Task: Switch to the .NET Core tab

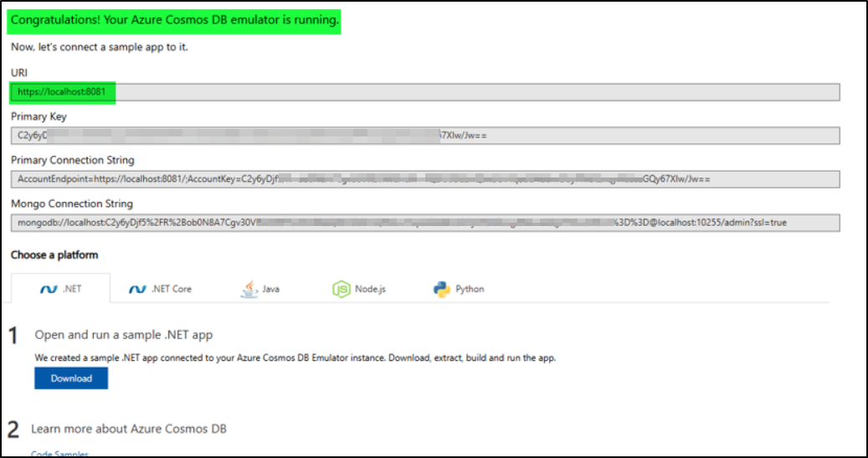Action: 160,289
